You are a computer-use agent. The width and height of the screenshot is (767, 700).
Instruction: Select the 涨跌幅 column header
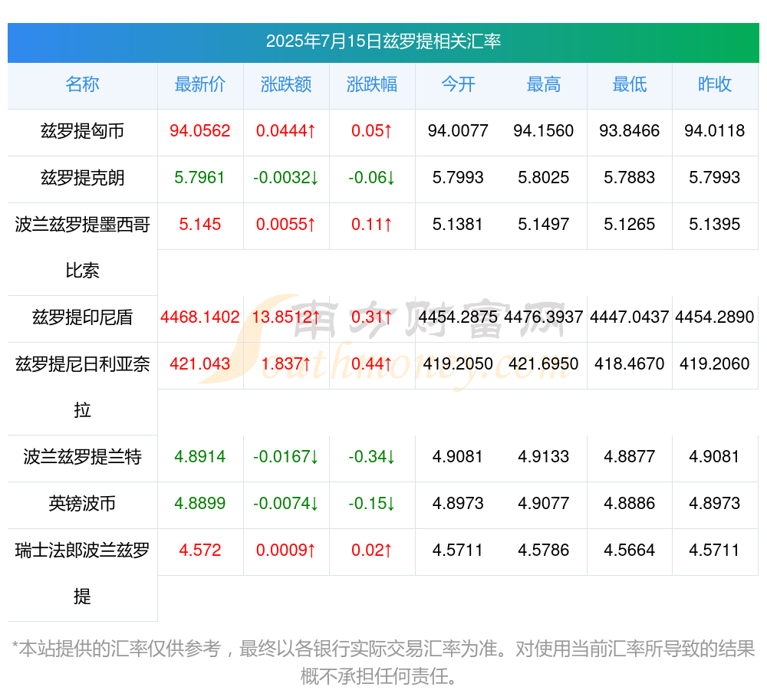pyautogui.click(x=372, y=84)
